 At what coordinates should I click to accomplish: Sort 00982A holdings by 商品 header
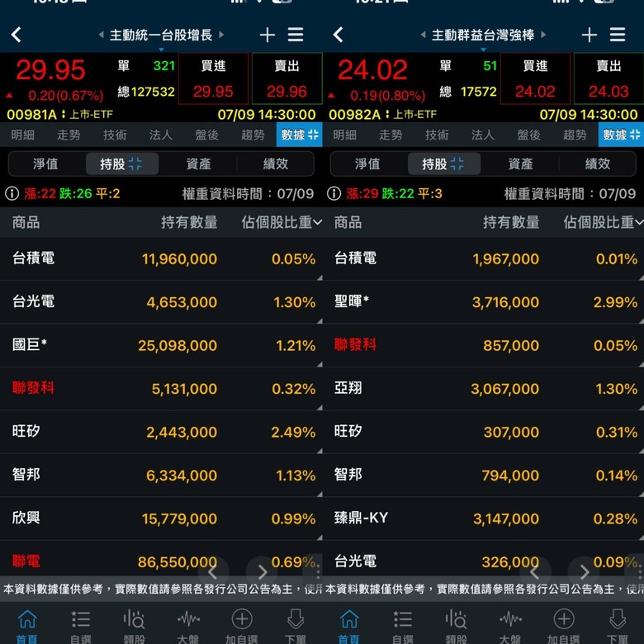[x=348, y=222]
